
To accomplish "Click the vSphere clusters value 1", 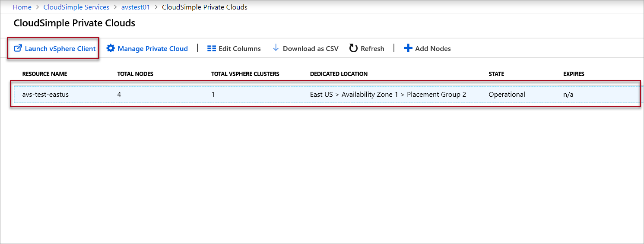I will [x=213, y=94].
